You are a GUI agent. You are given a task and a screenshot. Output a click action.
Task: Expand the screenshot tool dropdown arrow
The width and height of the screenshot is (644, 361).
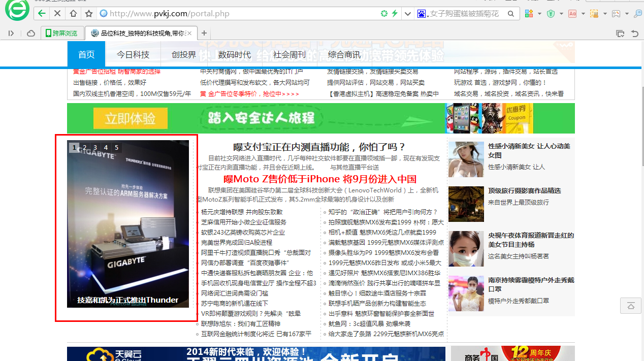(604, 14)
